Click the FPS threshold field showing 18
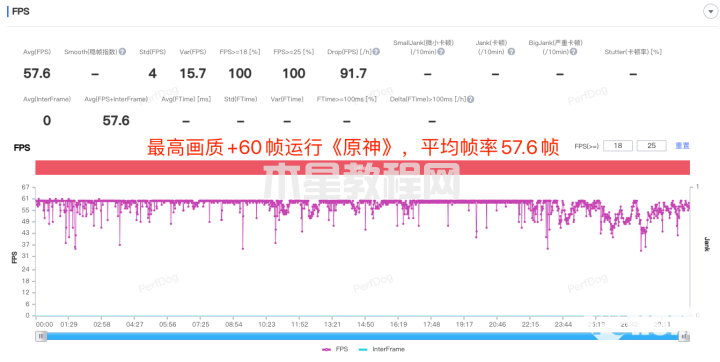 [x=618, y=146]
